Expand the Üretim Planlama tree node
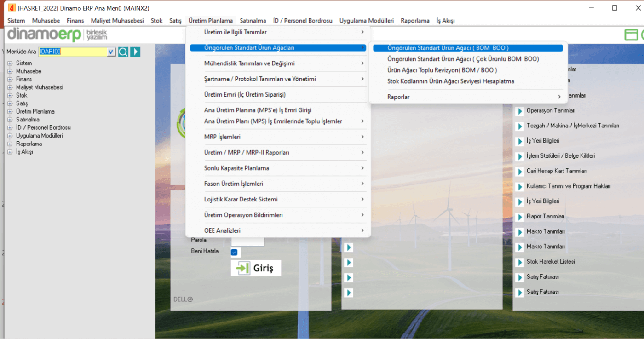This screenshot has width=644, height=339. pyautogui.click(x=10, y=111)
